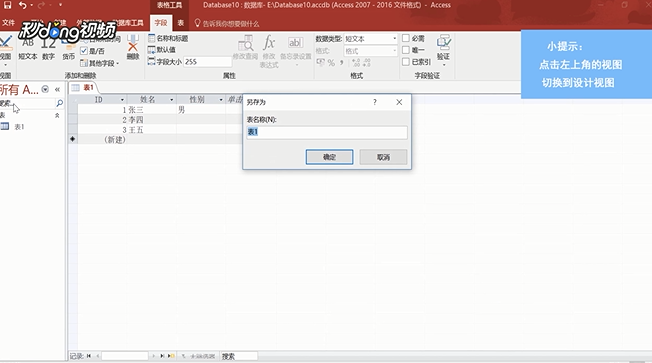The image size is (652, 363).
Task: Go to the previous record arrow
Action: coord(98,356)
